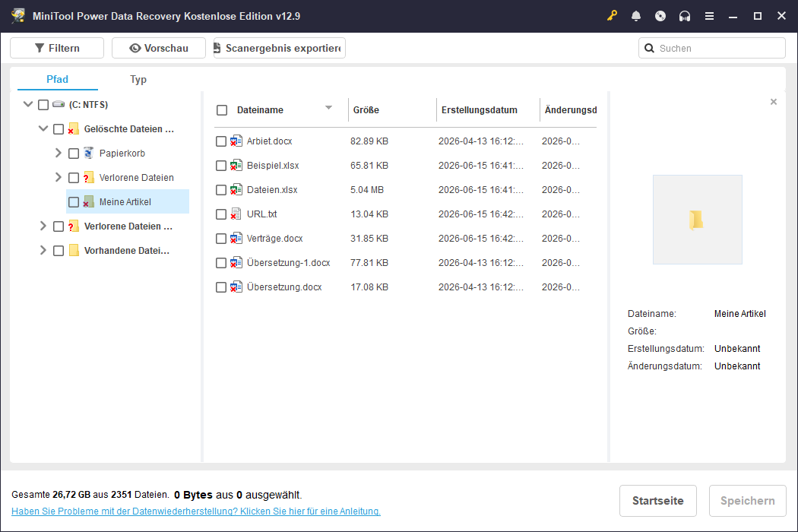Click the Dateiname sort arrow

pyautogui.click(x=329, y=108)
